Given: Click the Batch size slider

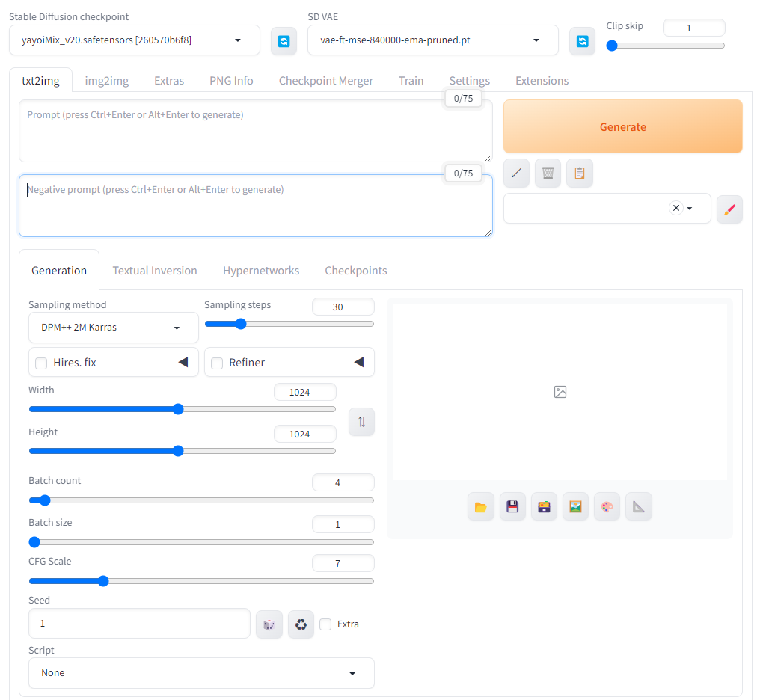Looking at the screenshot, I should [x=201, y=542].
